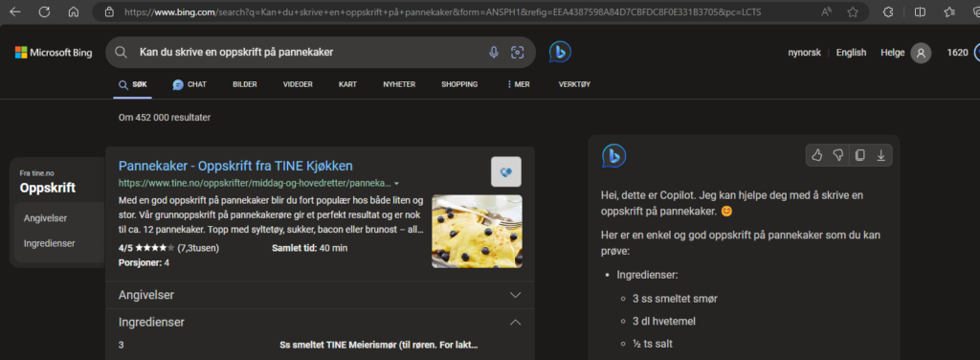This screenshot has height=360, width=980.
Task: Collapse the Ingredienser section chevron
Action: (x=515, y=323)
